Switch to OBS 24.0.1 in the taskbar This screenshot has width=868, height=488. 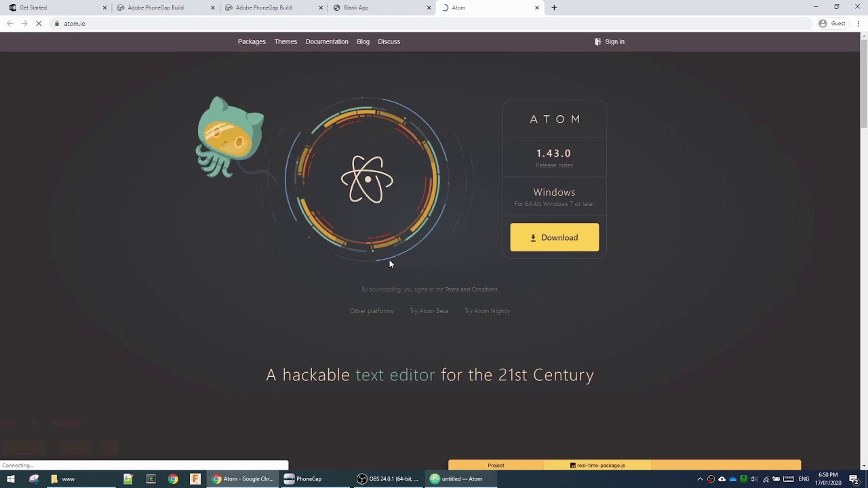point(389,479)
